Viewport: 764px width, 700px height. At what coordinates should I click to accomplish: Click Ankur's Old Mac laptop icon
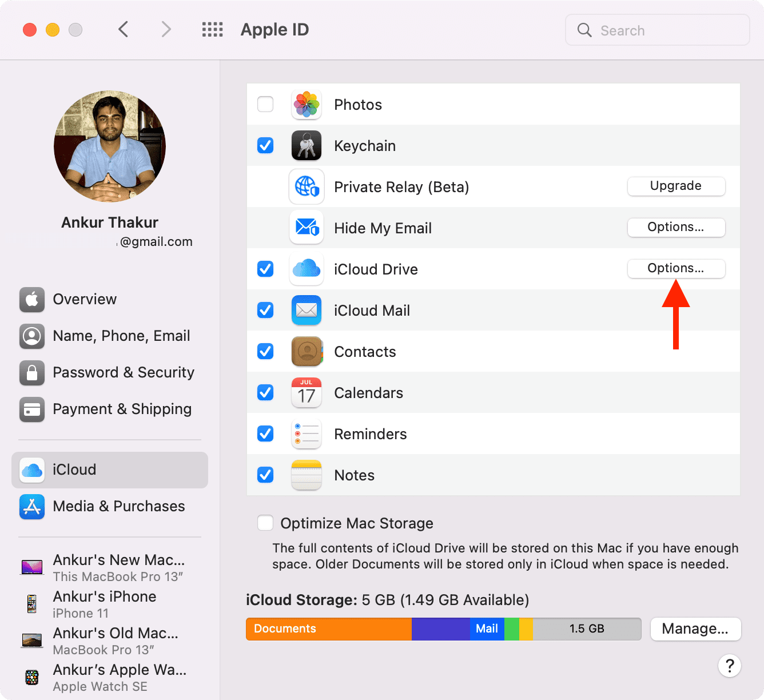[x=32, y=641]
